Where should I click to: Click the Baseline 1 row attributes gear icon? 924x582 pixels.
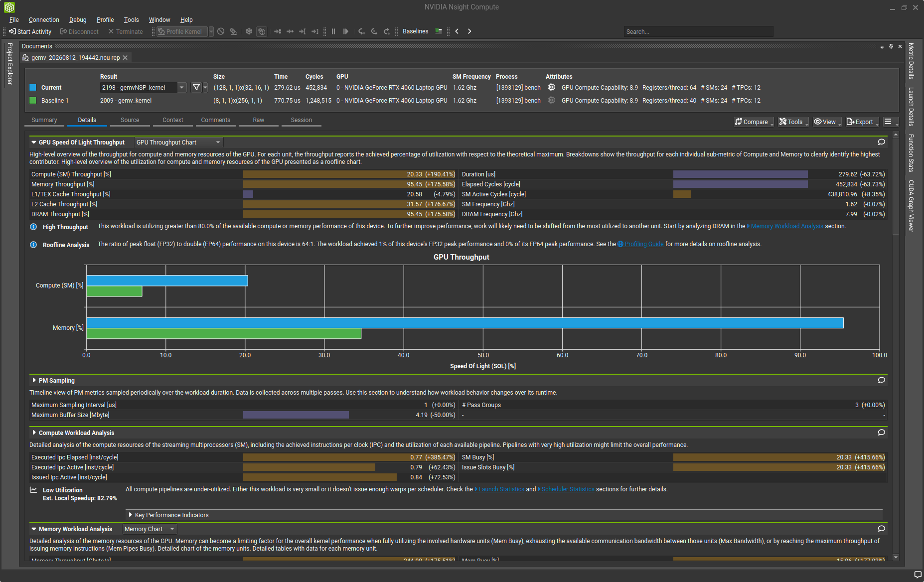pyautogui.click(x=552, y=100)
